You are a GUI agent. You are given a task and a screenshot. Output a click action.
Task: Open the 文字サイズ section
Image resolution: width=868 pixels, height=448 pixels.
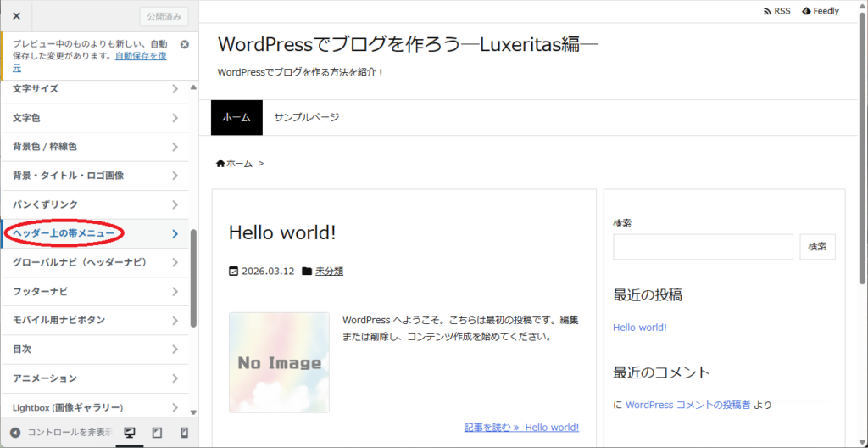point(95,89)
